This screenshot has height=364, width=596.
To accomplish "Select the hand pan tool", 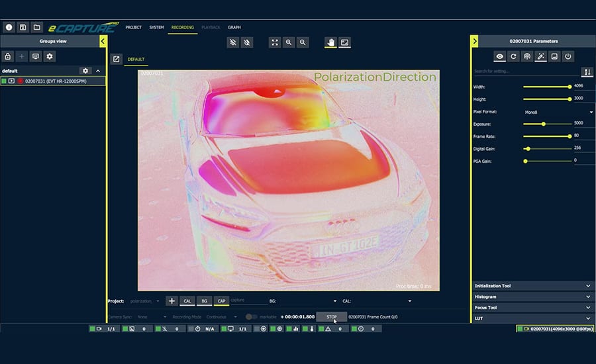I will (330, 42).
